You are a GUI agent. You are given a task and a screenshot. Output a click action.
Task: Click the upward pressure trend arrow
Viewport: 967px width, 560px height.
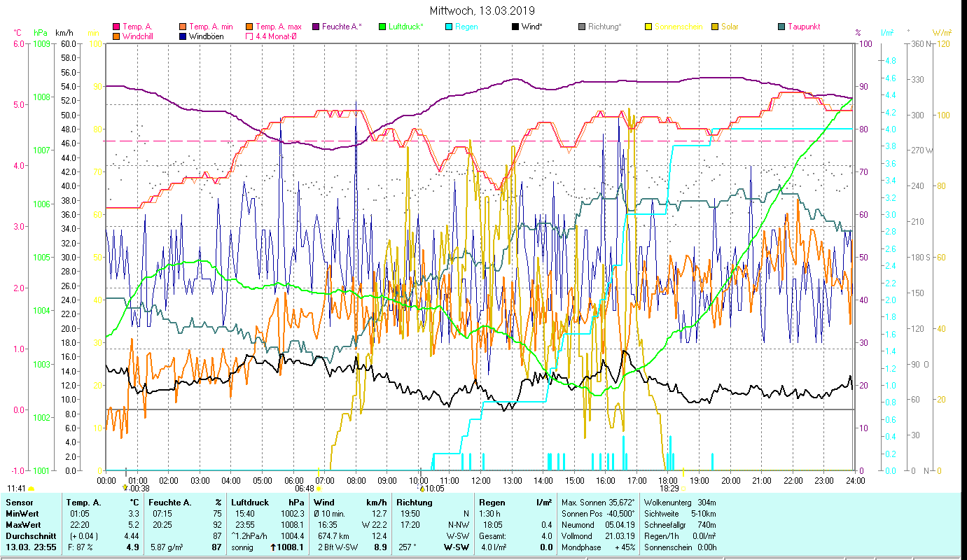(274, 547)
